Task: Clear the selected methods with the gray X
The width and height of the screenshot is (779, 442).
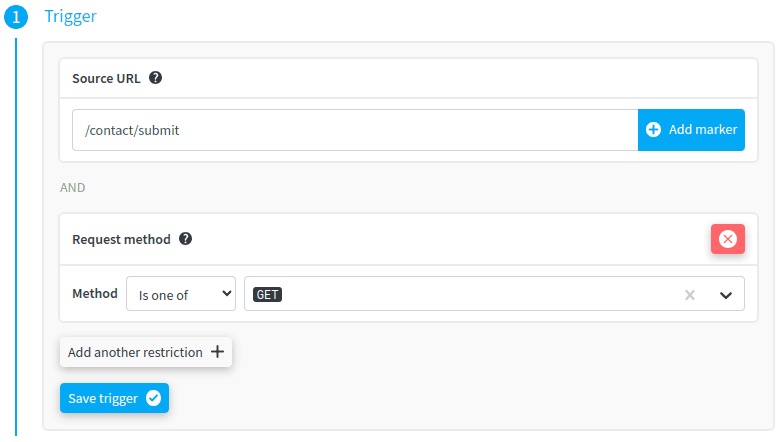Action: tap(689, 295)
